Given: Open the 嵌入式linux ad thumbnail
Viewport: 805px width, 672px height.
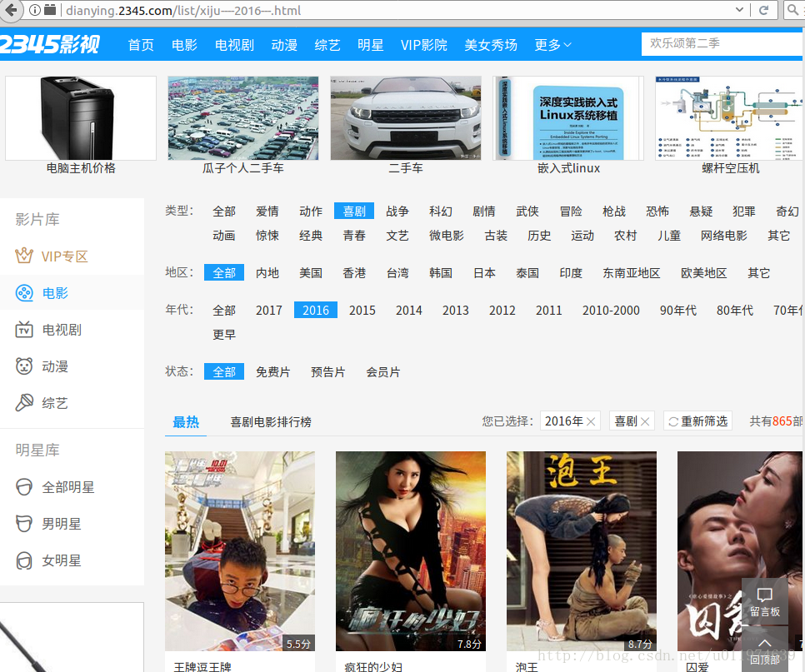Looking at the screenshot, I should pyautogui.click(x=568, y=118).
